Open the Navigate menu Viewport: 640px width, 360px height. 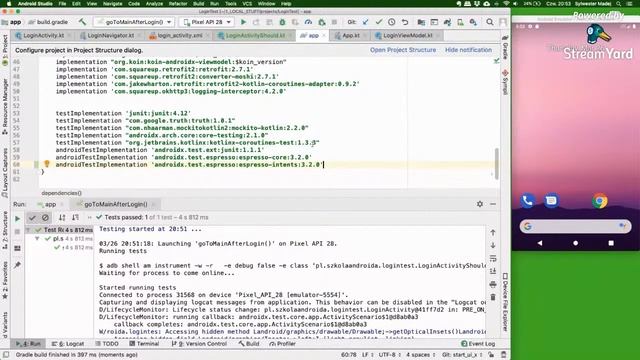coord(112,4)
